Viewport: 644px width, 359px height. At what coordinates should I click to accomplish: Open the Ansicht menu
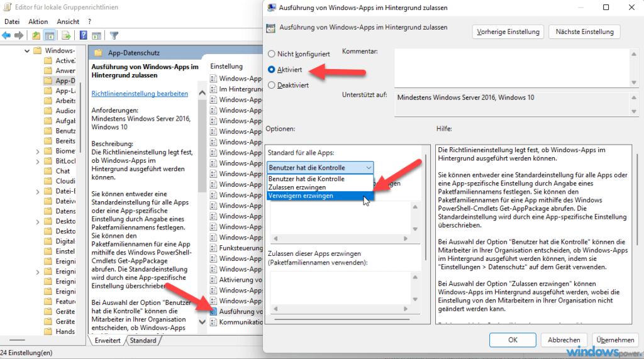68,21
